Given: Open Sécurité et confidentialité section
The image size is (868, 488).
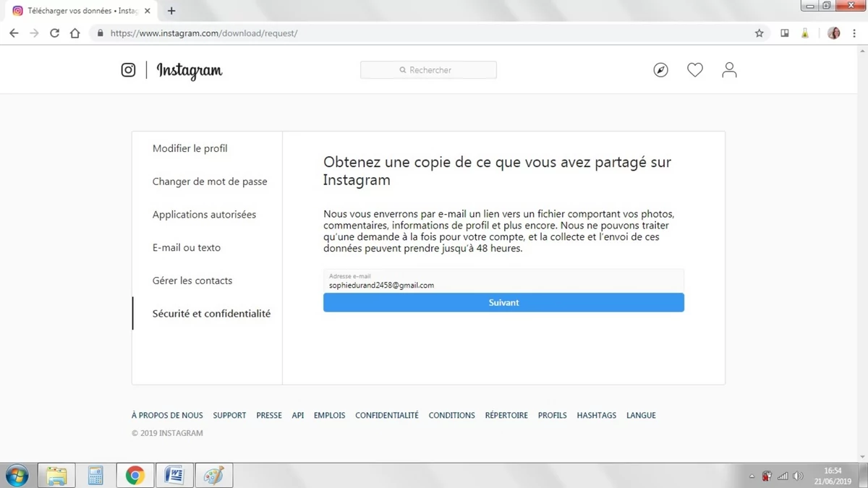Looking at the screenshot, I should pyautogui.click(x=211, y=314).
